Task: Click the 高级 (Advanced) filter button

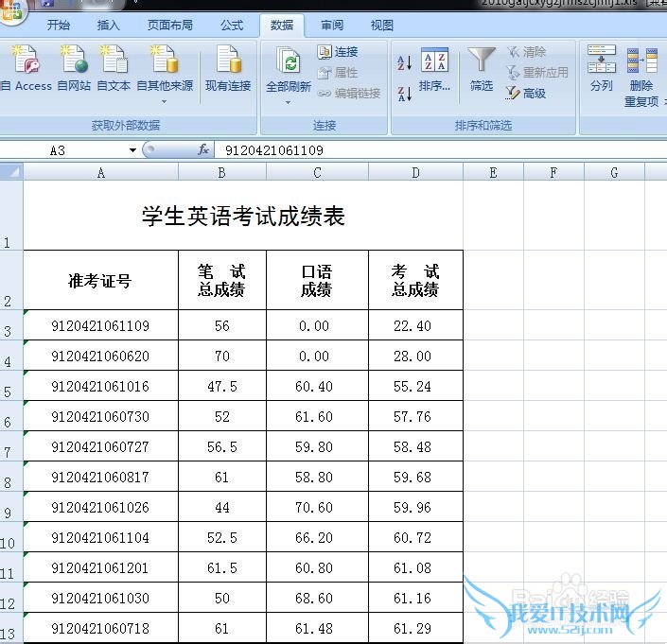Action: pyautogui.click(x=526, y=93)
